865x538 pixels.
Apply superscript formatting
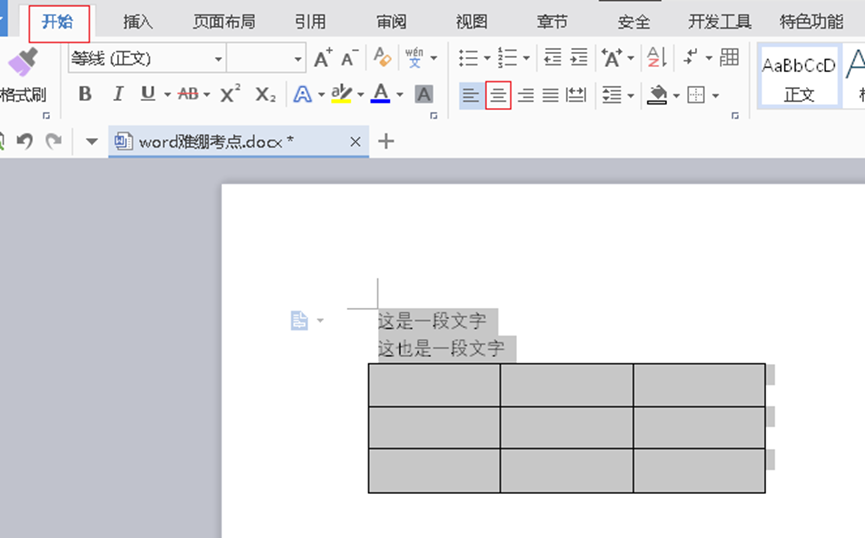point(230,94)
